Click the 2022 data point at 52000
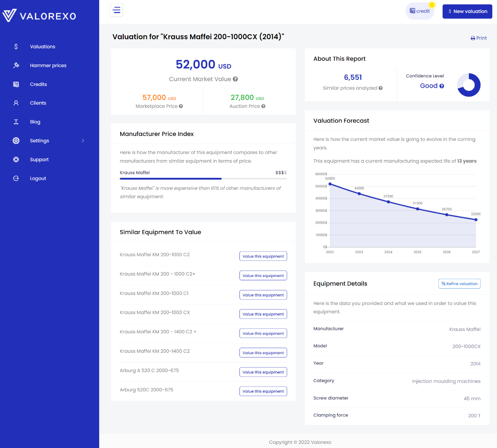The width and height of the screenshot is (497, 448). tap(330, 184)
